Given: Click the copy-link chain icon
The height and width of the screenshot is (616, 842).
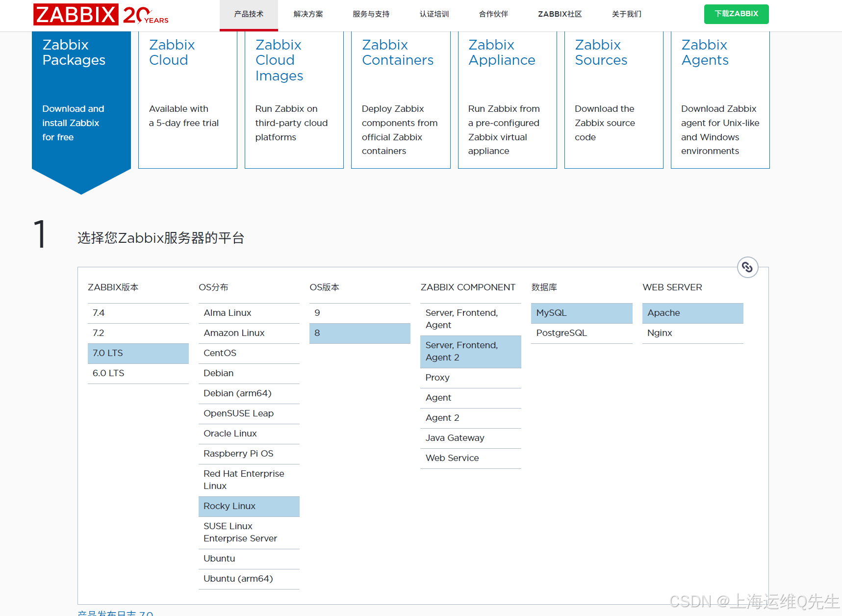Looking at the screenshot, I should (747, 267).
